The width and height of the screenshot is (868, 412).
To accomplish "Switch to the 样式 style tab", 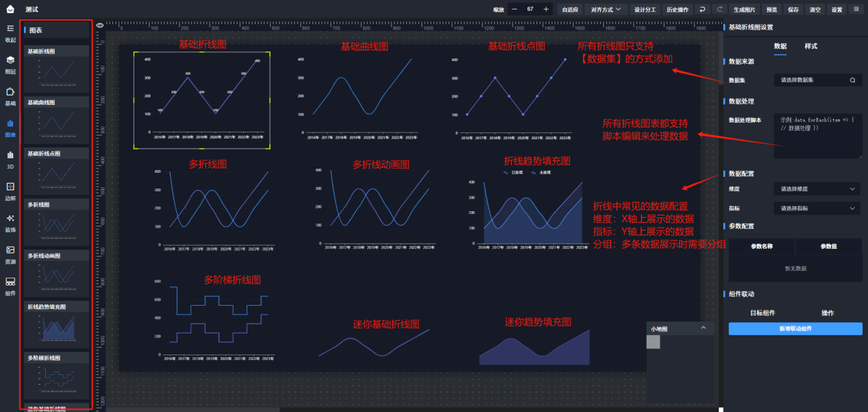I will point(810,46).
